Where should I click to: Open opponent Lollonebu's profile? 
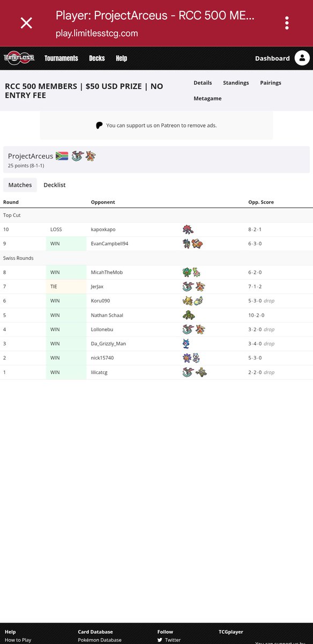click(102, 330)
